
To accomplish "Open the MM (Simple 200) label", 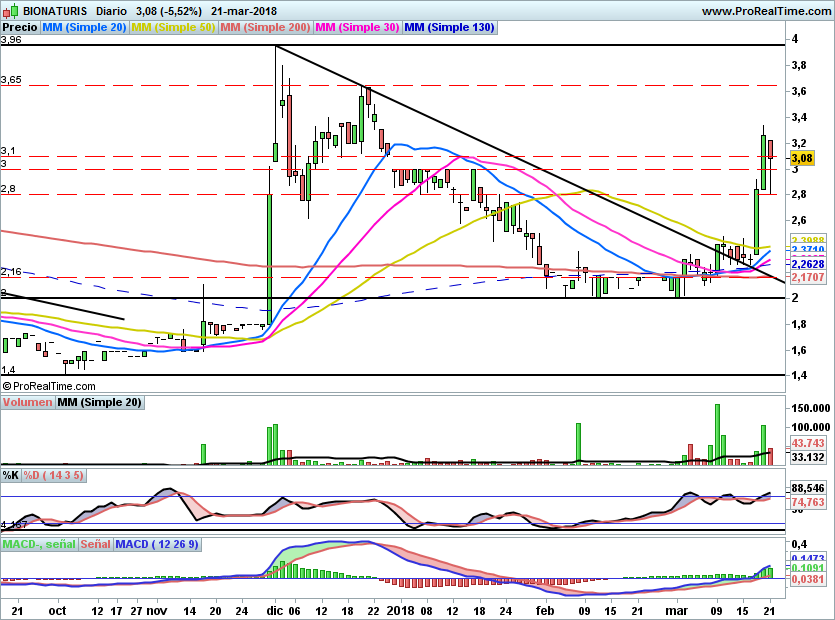I will (x=265, y=27).
